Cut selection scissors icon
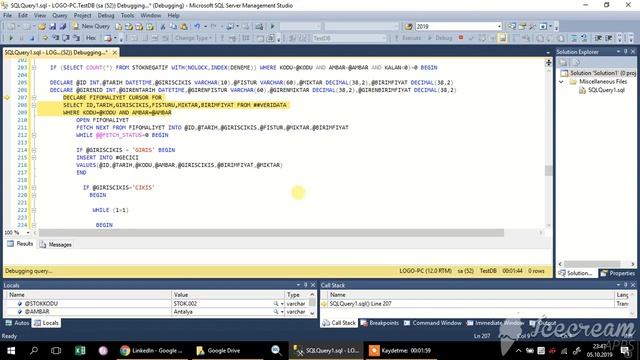Viewport: 640px width, 360px height. (163, 27)
